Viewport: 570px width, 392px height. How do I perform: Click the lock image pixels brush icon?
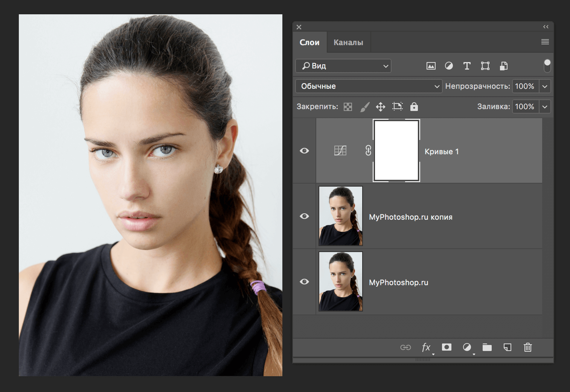click(364, 107)
